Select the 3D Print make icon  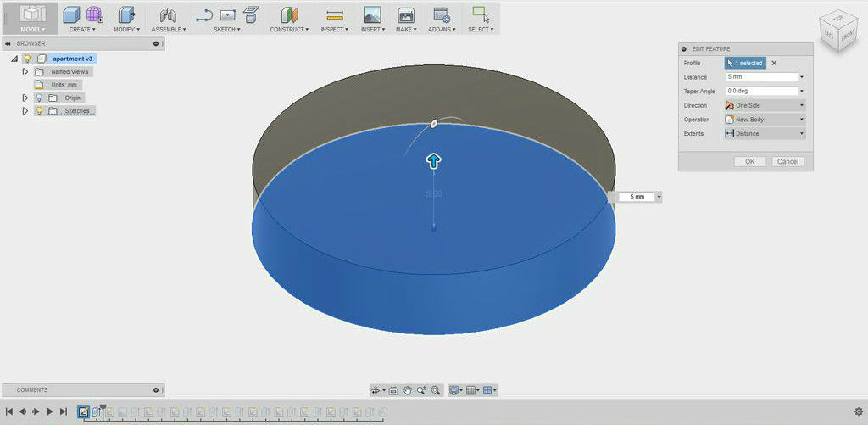(x=406, y=15)
